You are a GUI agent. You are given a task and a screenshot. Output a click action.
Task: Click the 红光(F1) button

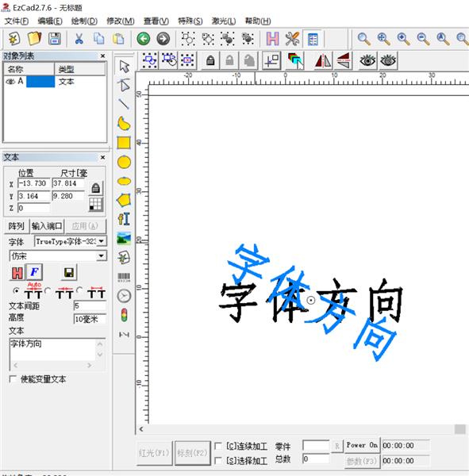click(x=154, y=453)
